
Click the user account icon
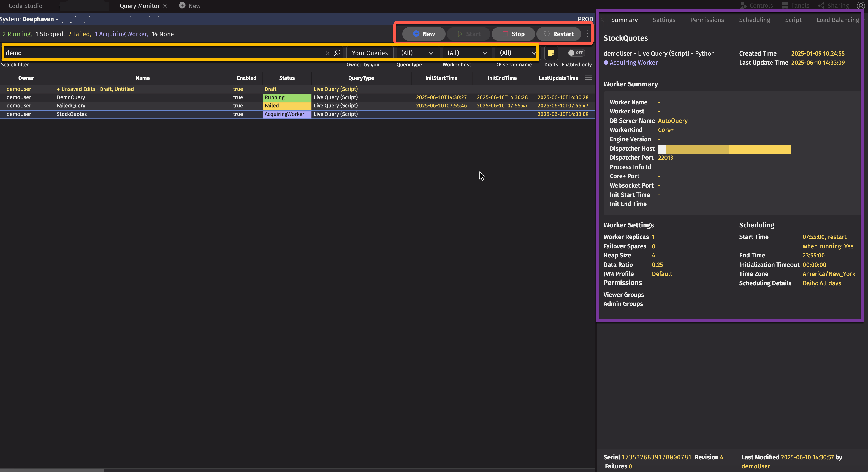point(860,6)
